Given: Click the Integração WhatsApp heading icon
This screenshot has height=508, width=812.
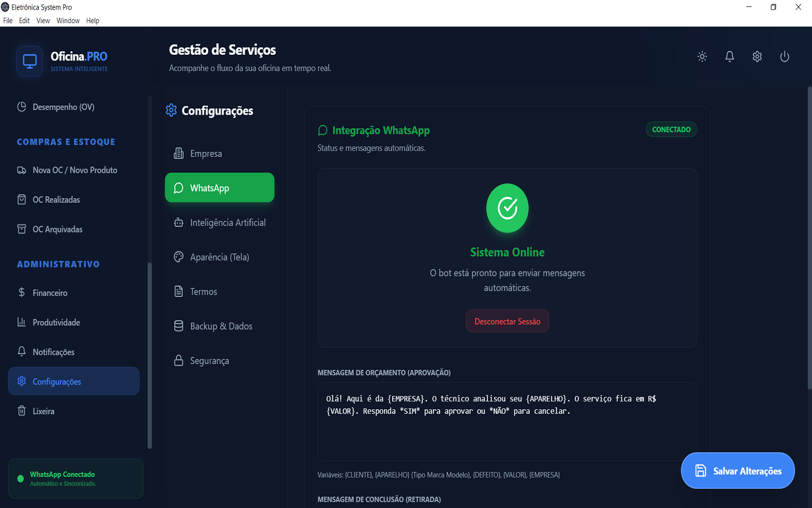Looking at the screenshot, I should pyautogui.click(x=323, y=130).
